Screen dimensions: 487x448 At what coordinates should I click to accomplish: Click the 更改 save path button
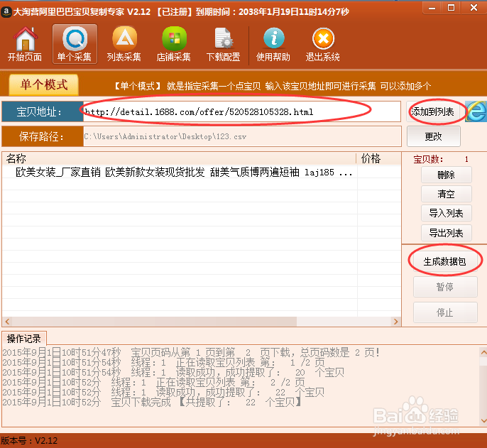[433, 136]
